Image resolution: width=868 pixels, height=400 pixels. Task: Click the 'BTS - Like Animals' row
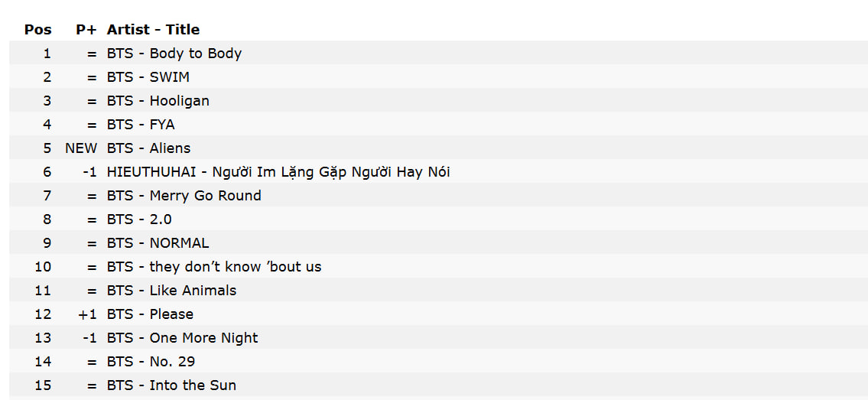(x=172, y=291)
